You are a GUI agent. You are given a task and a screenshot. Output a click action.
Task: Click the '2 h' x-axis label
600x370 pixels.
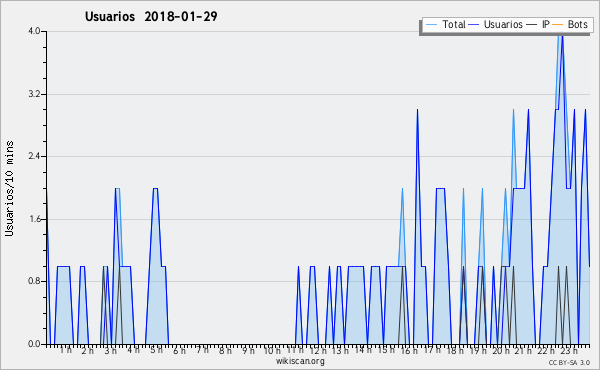pyautogui.click(x=88, y=350)
